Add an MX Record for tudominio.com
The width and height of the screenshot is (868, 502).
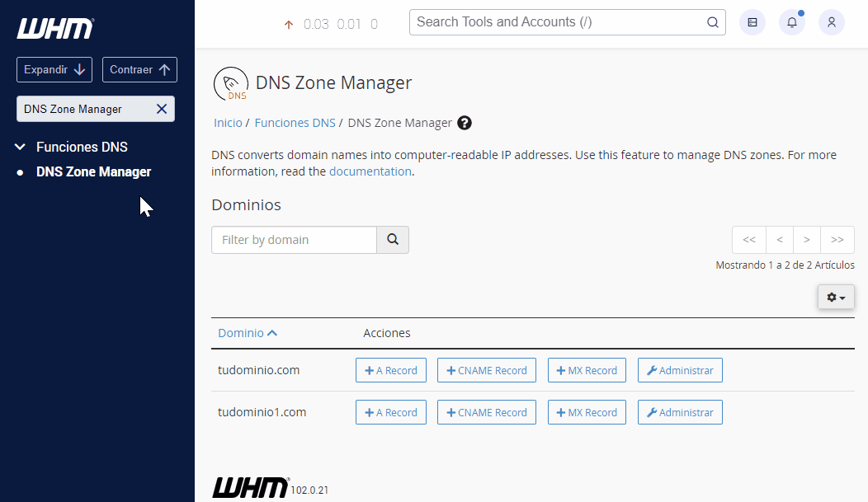(x=587, y=370)
